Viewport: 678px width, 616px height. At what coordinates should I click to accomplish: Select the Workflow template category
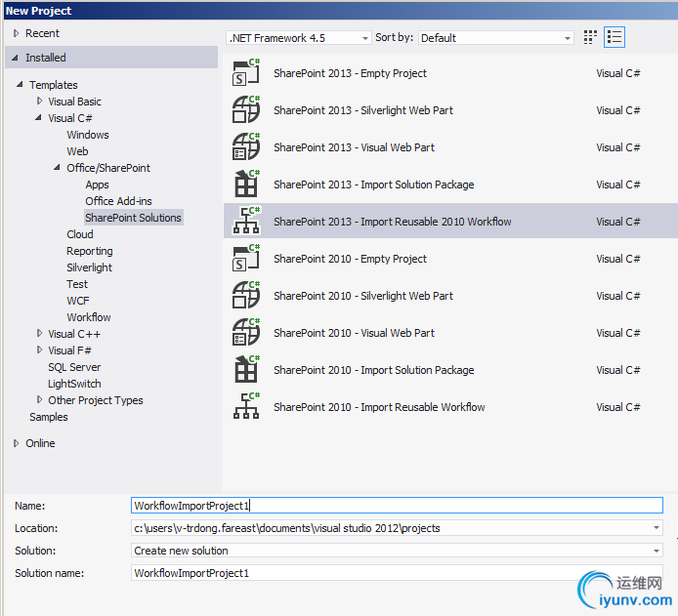coord(89,317)
